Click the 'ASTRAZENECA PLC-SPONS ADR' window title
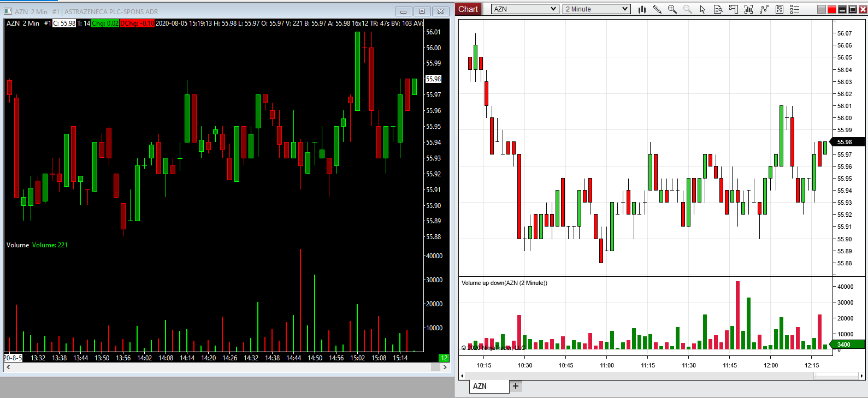 tap(111, 11)
